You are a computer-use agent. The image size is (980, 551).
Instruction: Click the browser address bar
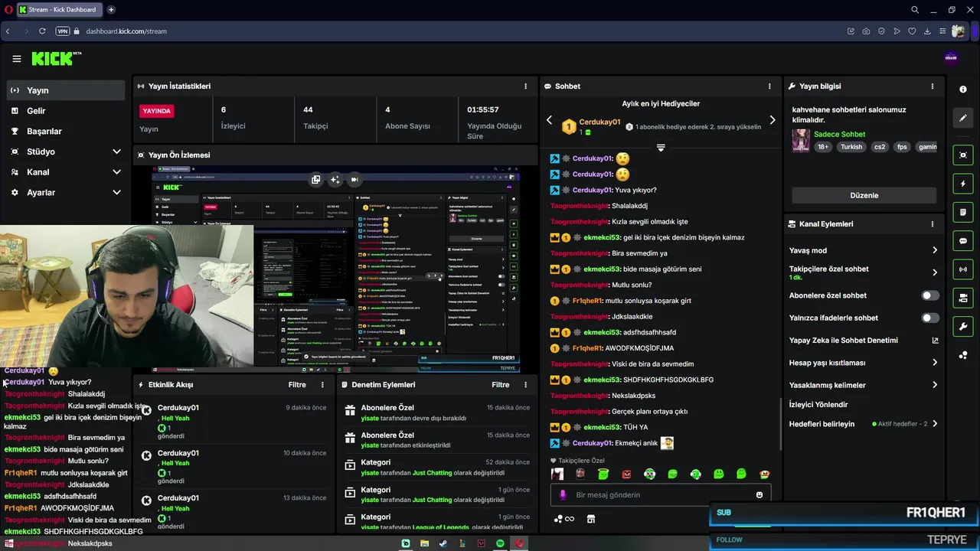point(459,31)
